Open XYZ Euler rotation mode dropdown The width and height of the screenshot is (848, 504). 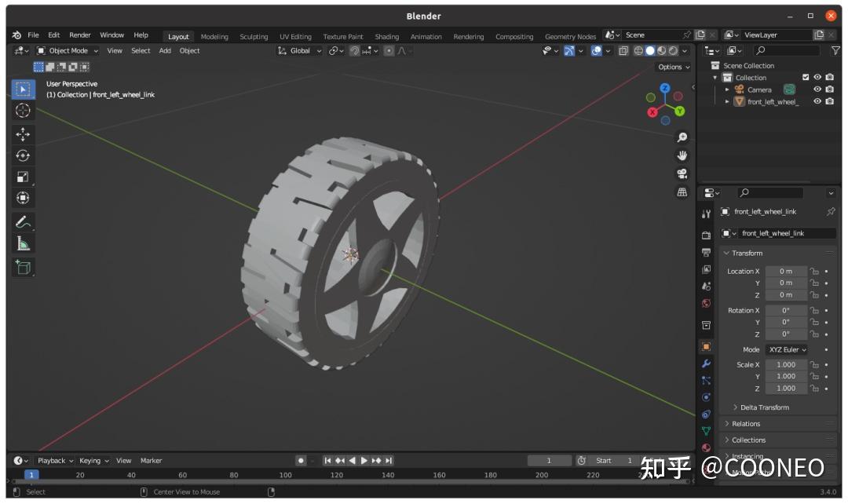[x=788, y=349]
